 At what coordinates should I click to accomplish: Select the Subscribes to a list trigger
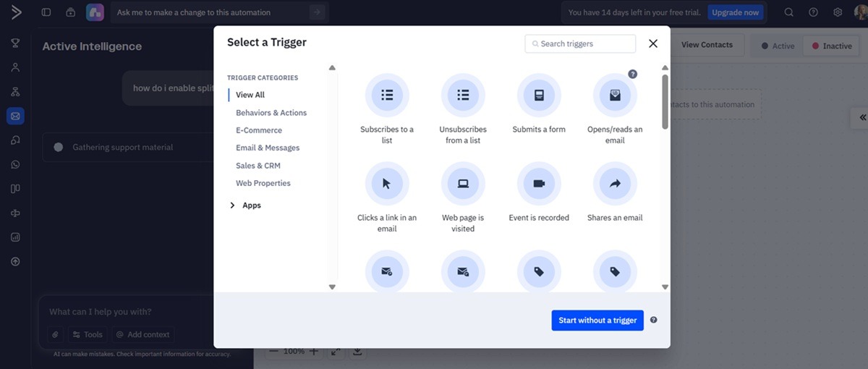point(387,109)
